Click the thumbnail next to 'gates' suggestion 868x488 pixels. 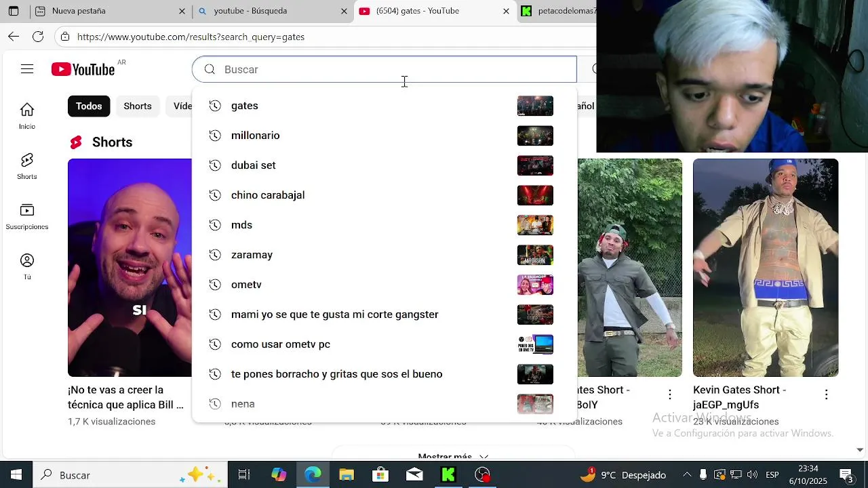tap(535, 106)
